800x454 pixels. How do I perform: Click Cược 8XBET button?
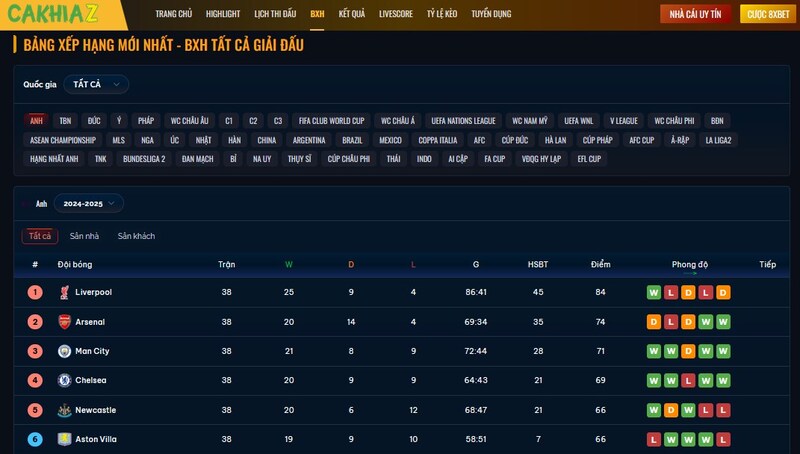tap(768, 14)
